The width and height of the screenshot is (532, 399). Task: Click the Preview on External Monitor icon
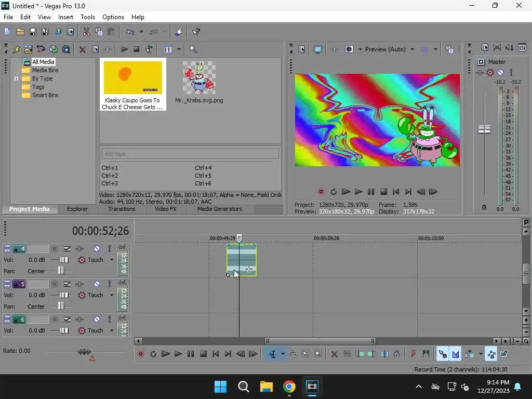317,49
